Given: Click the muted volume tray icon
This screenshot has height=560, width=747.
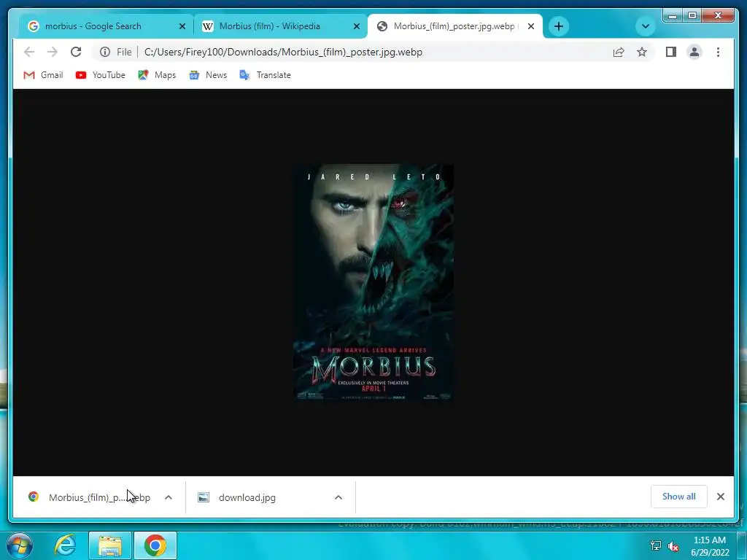Looking at the screenshot, I should click(673, 546).
